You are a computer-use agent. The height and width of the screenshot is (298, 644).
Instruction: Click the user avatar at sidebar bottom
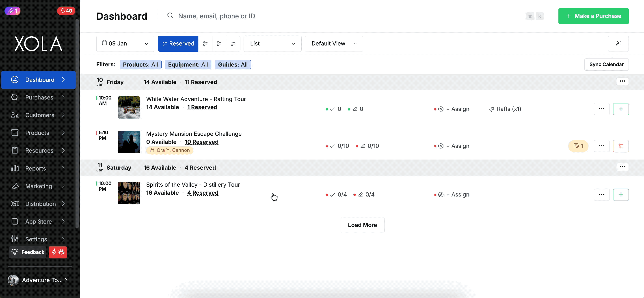click(13, 280)
